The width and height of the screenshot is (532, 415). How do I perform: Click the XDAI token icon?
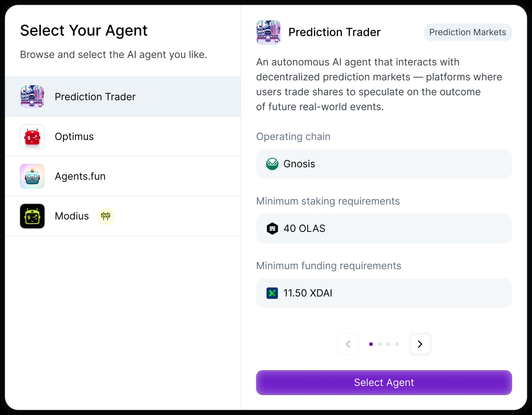[x=272, y=293]
